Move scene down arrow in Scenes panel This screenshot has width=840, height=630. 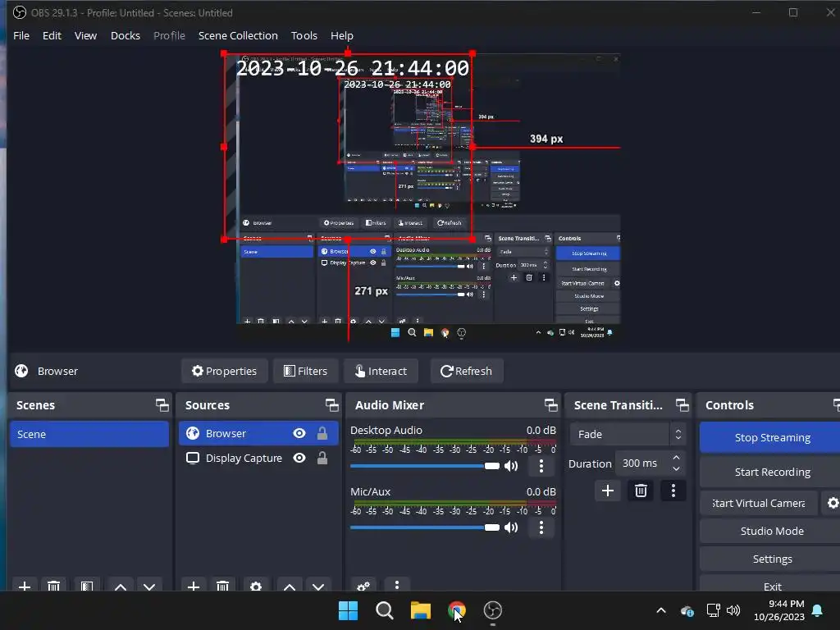click(x=149, y=586)
